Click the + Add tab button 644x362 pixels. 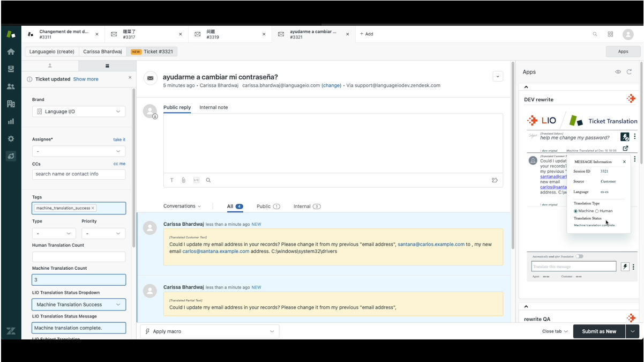(366, 34)
